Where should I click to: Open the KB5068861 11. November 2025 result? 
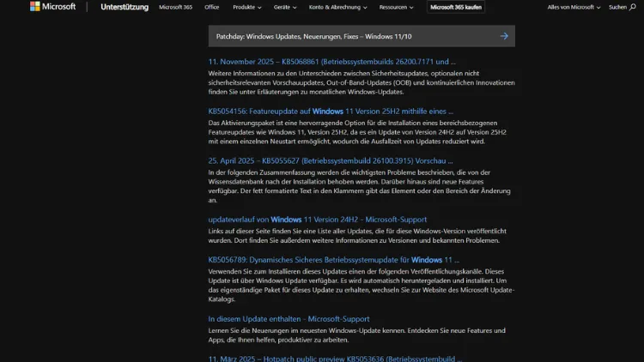pos(331,62)
